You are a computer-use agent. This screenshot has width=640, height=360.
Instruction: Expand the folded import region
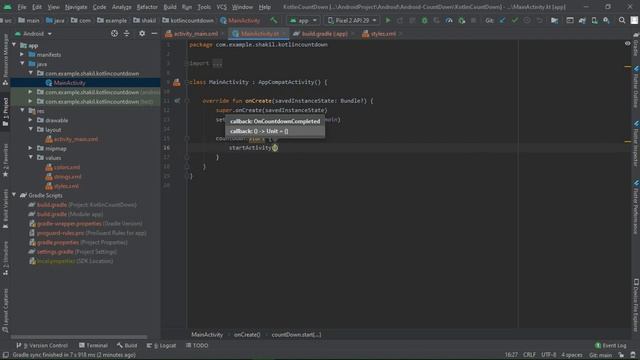pos(218,63)
